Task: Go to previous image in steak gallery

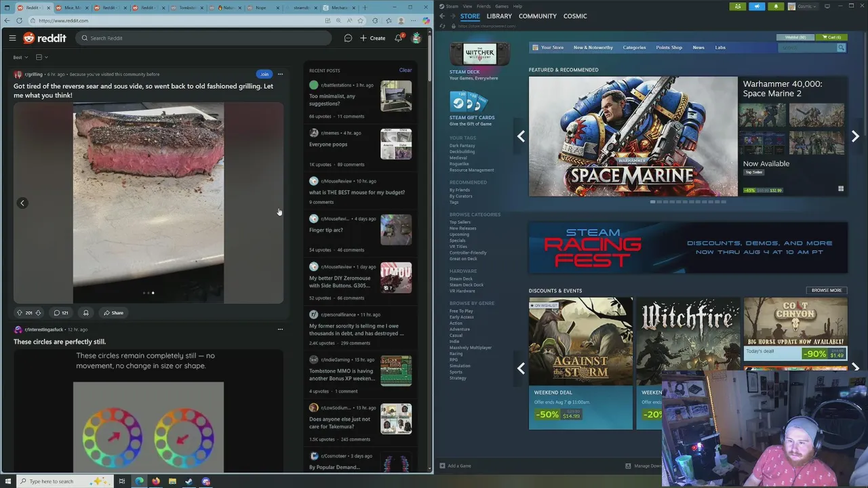Action: (x=22, y=203)
